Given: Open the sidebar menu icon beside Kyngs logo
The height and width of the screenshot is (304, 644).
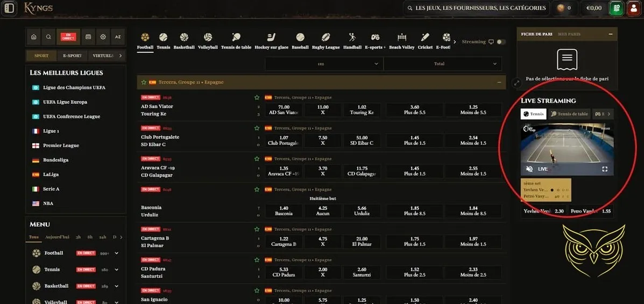Looking at the screenshot, I should 9,8.
